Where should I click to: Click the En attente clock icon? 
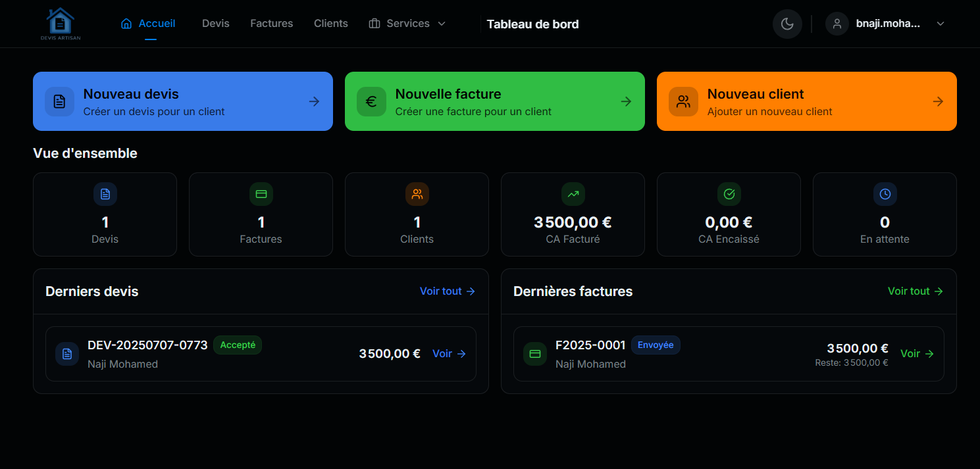pyautogui.click(x=885, y=194)
